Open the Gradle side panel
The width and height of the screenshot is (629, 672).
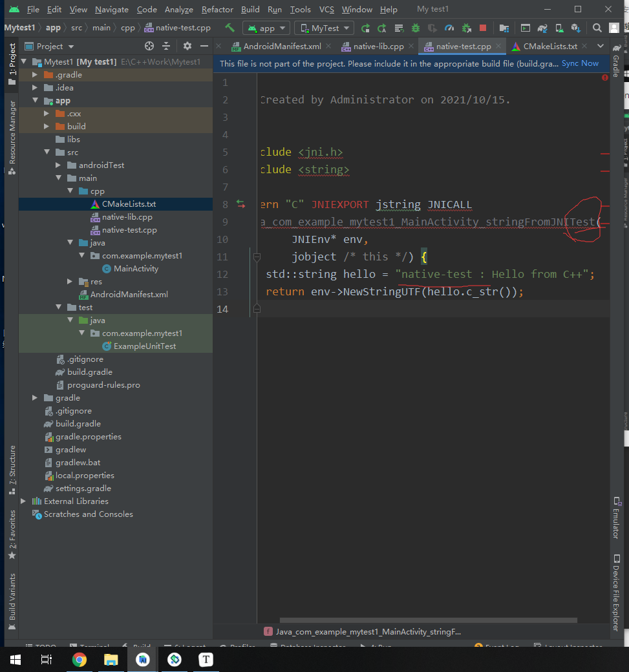point(617,61)
